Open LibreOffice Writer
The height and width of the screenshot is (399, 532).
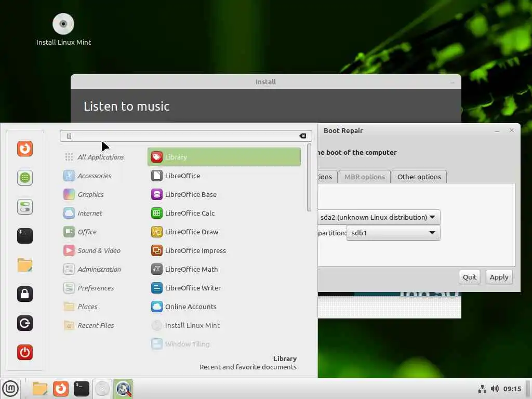(224, 288)
